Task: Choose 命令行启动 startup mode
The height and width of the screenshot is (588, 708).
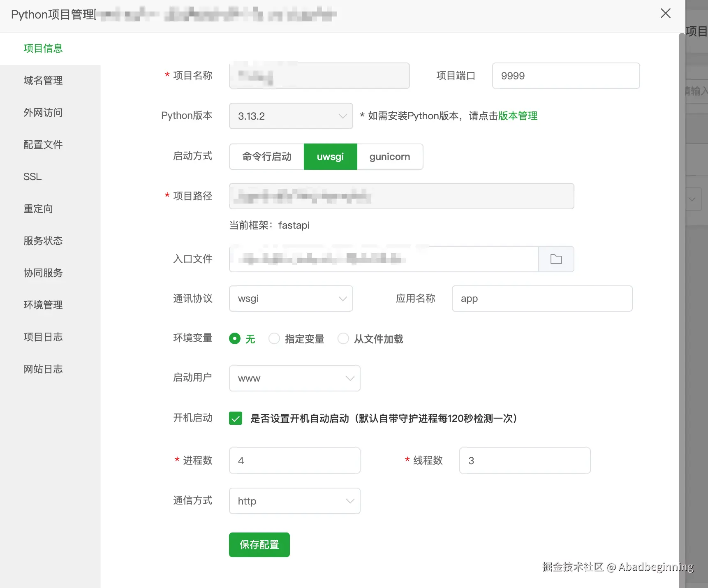Action: pos(267,157)
